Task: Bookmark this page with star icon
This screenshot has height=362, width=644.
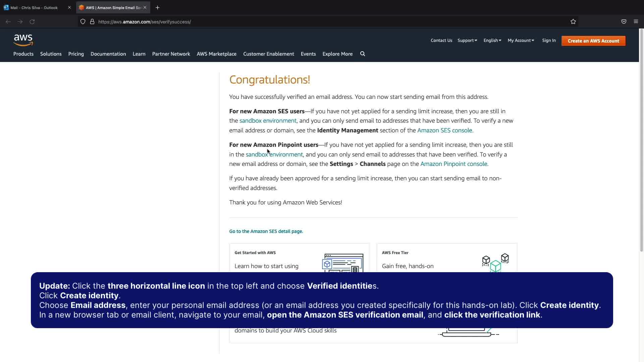Action: coord(573,22)
